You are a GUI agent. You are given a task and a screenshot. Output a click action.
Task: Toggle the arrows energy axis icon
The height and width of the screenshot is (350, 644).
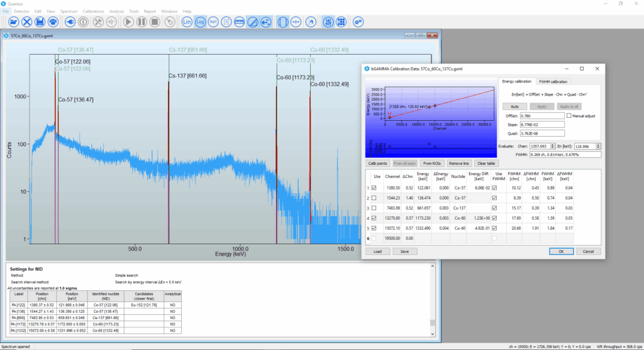point(266,22)
